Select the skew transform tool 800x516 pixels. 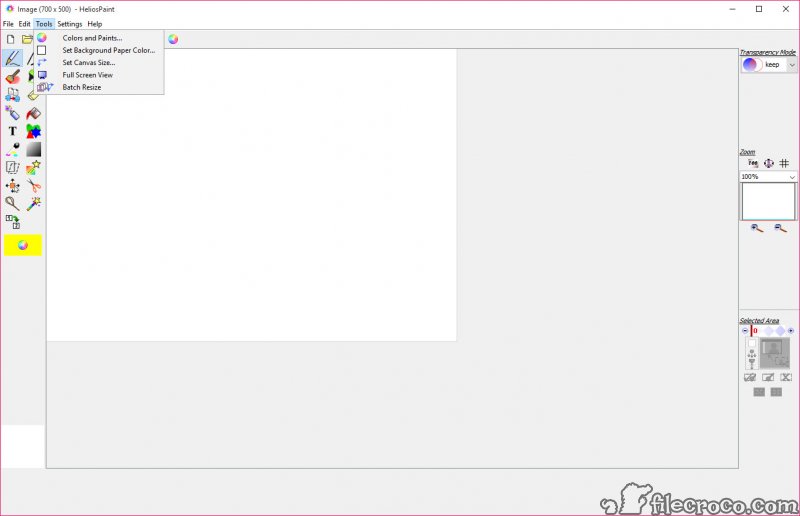(12, 167)
